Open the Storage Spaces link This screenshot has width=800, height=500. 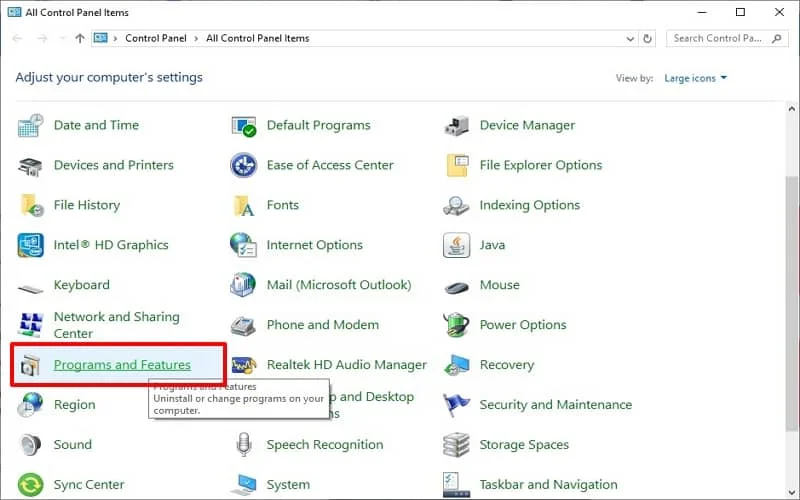point(524,444)
